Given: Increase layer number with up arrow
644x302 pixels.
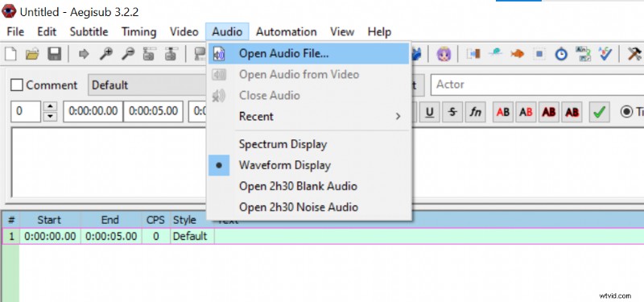Looking at the screenshot, I should (50, 107).
